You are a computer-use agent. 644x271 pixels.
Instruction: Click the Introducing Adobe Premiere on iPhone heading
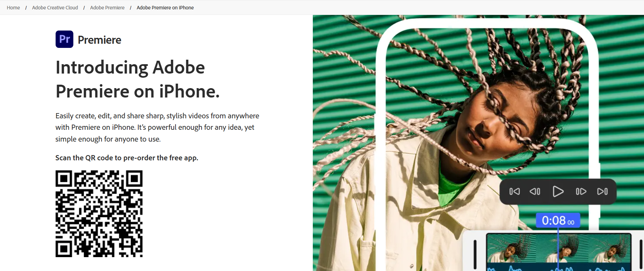coord(138,79)
